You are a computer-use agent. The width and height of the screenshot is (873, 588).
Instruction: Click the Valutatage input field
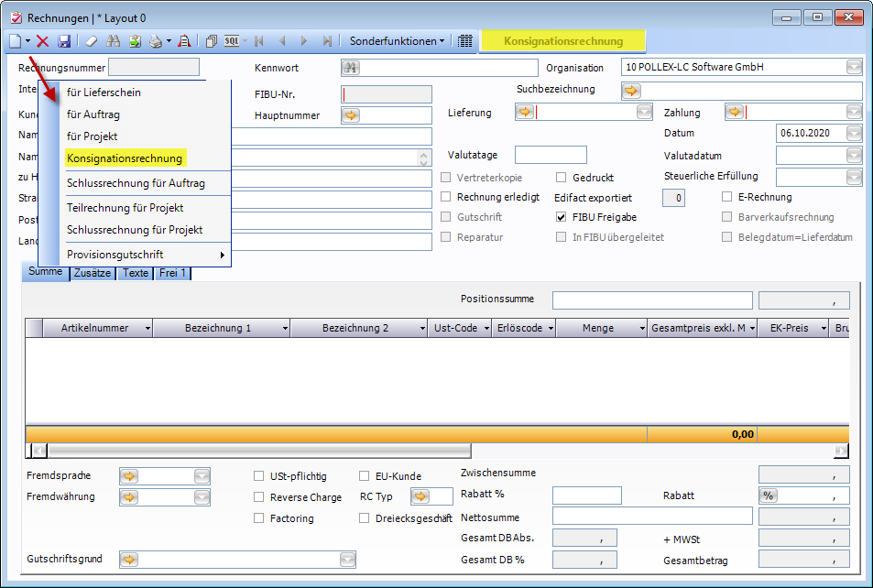coord(550,155)
